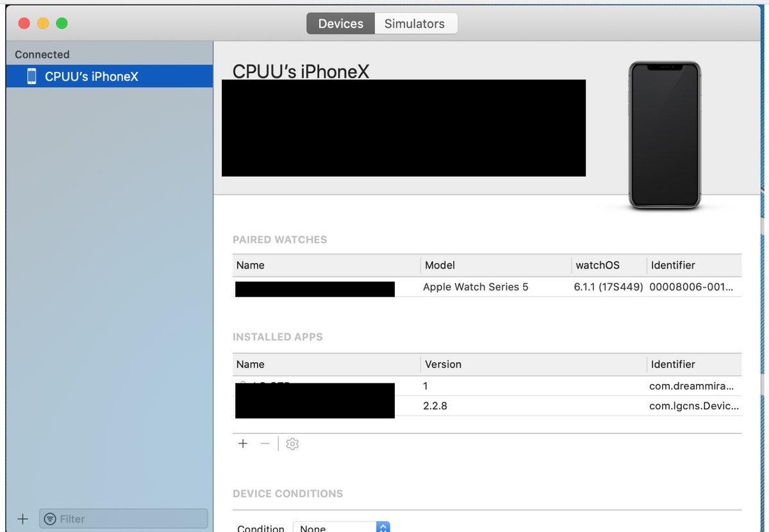The height and width of the screenshot is (532, 769).
Task: Add an installed app with the plus button
Action: 243,444
